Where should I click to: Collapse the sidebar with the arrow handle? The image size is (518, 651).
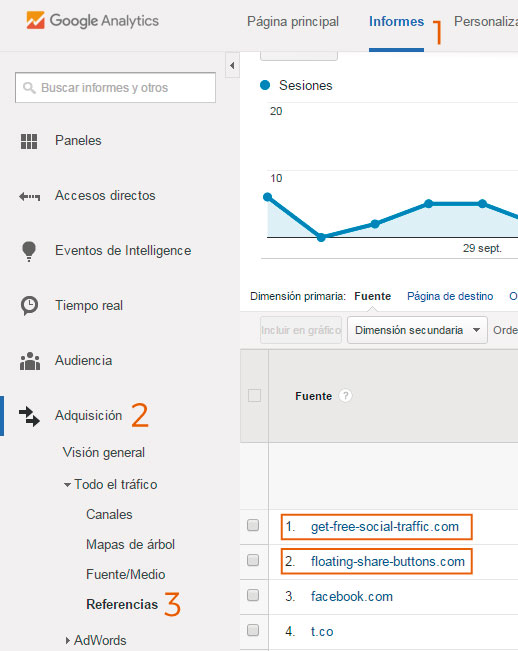click(x=232, y=65)
